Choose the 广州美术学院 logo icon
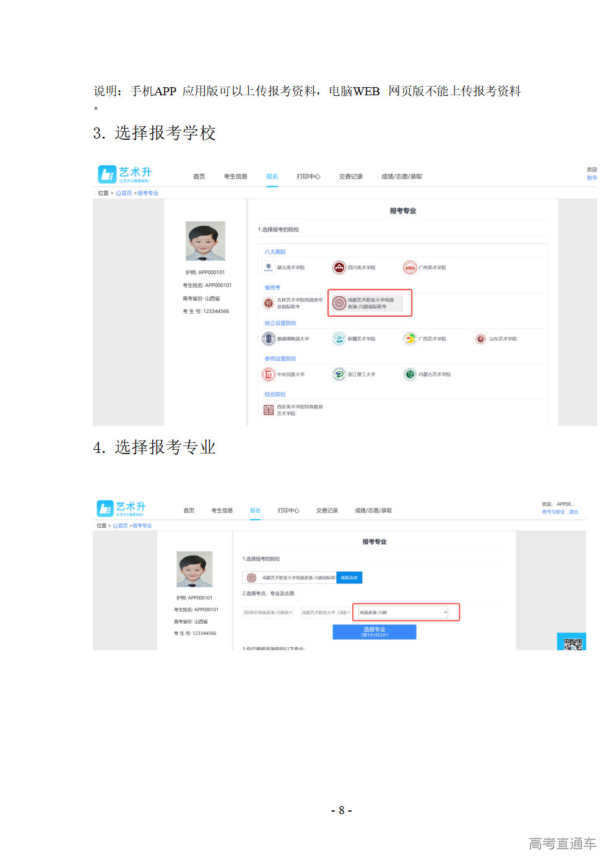This screenshot has height=868, width=614. 410,267
